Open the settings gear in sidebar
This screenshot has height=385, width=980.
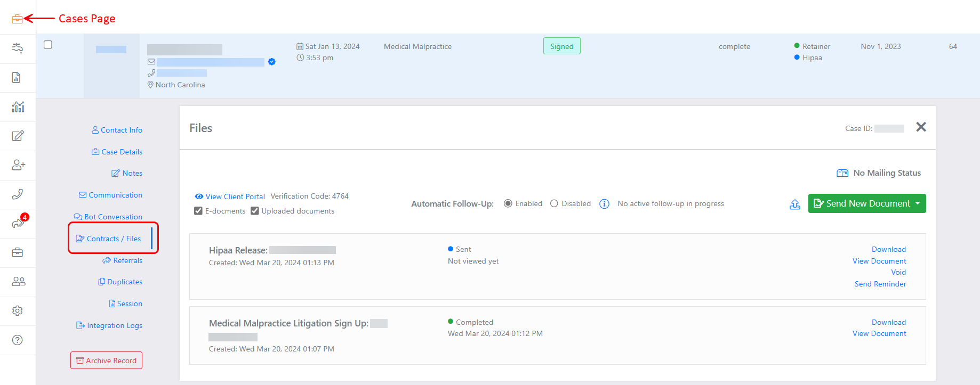18,311
